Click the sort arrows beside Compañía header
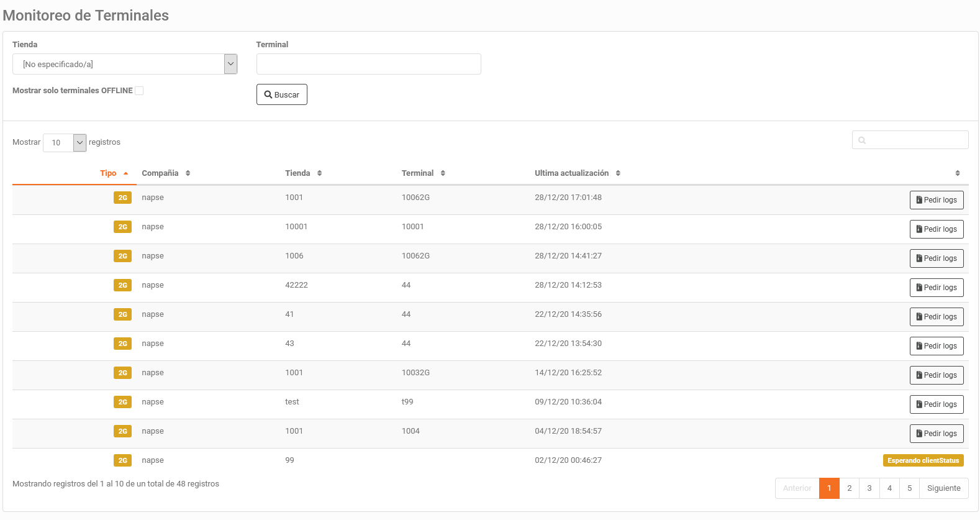Viewport: 980px width, 520px height. point(188,173)
